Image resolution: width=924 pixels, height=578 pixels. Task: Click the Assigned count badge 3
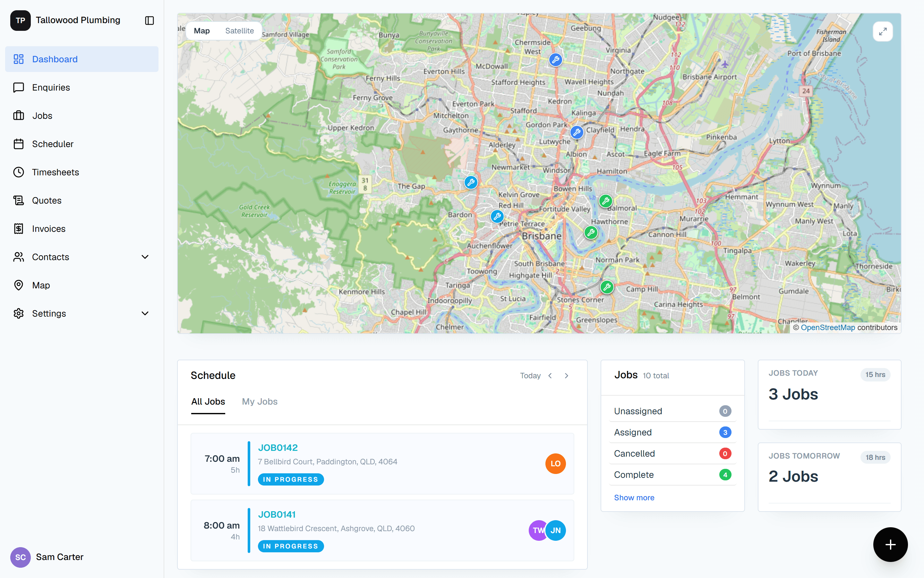coord(725,432)
